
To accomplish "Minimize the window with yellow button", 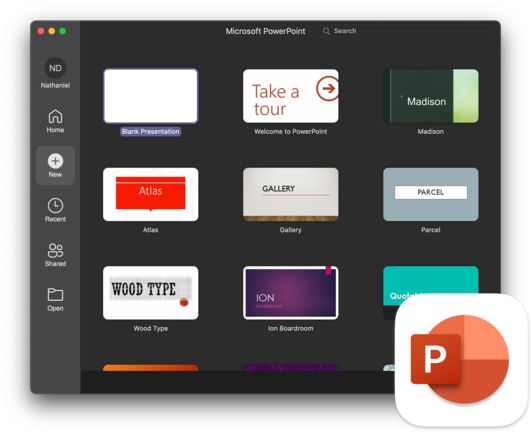I will (51, 31).
